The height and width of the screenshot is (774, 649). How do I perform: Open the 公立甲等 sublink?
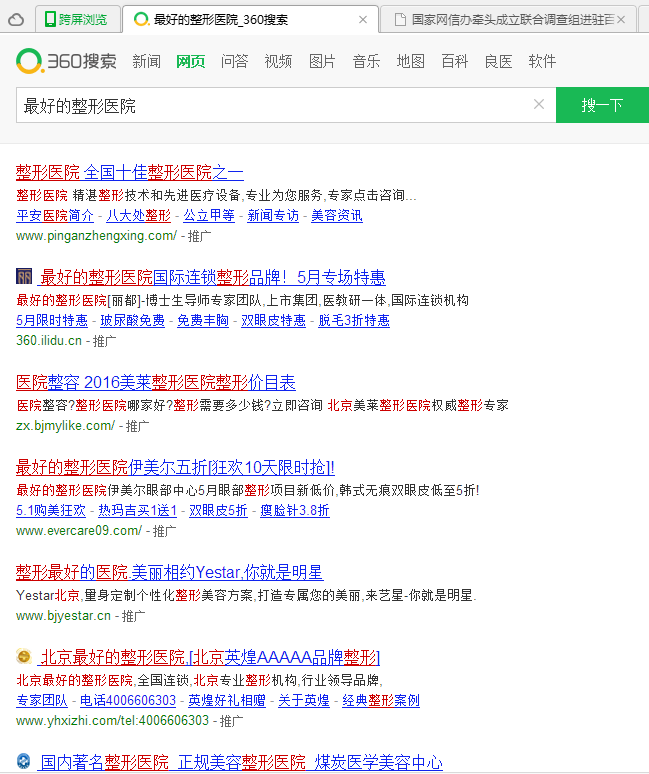[209, 216]
